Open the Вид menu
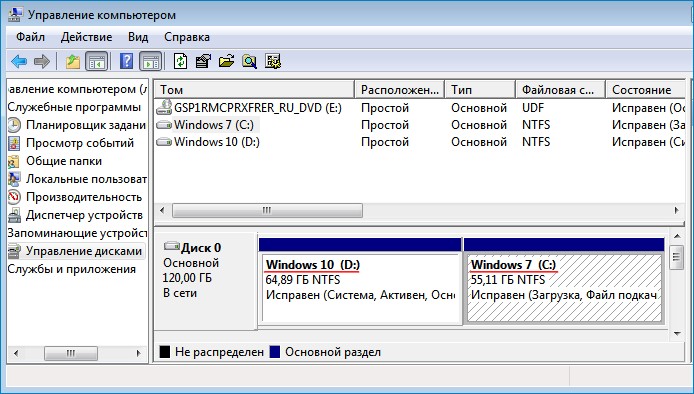 (x=138, y=37)
